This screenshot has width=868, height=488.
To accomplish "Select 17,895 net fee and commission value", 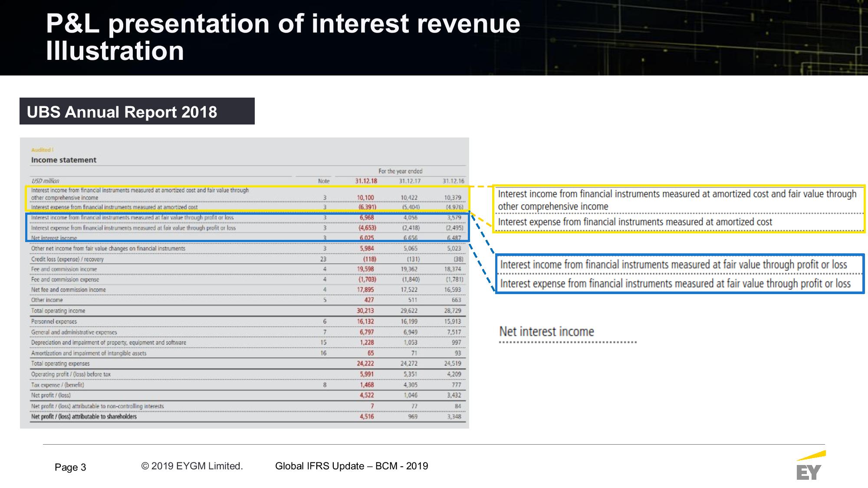I will click(x=365, y=290).
